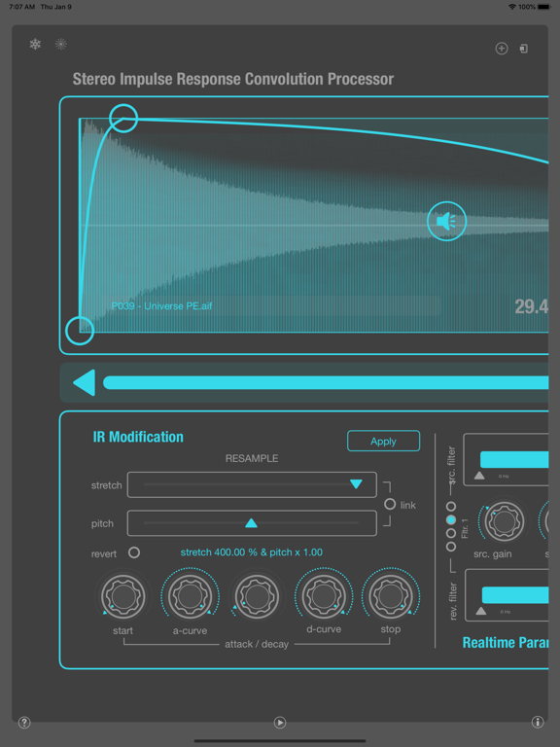Tap the plus-in-circle add icon
Screen dimensions: 560x747
[x=502, y=48]
